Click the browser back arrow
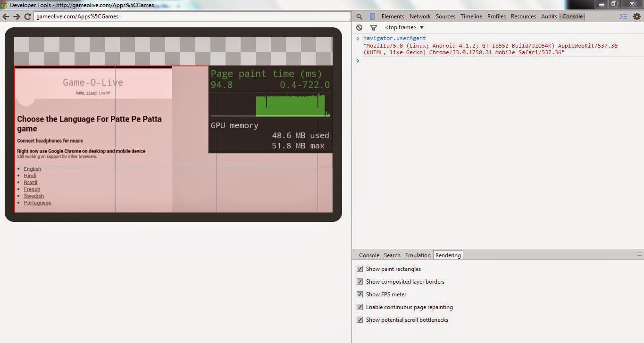 point(7,16)
